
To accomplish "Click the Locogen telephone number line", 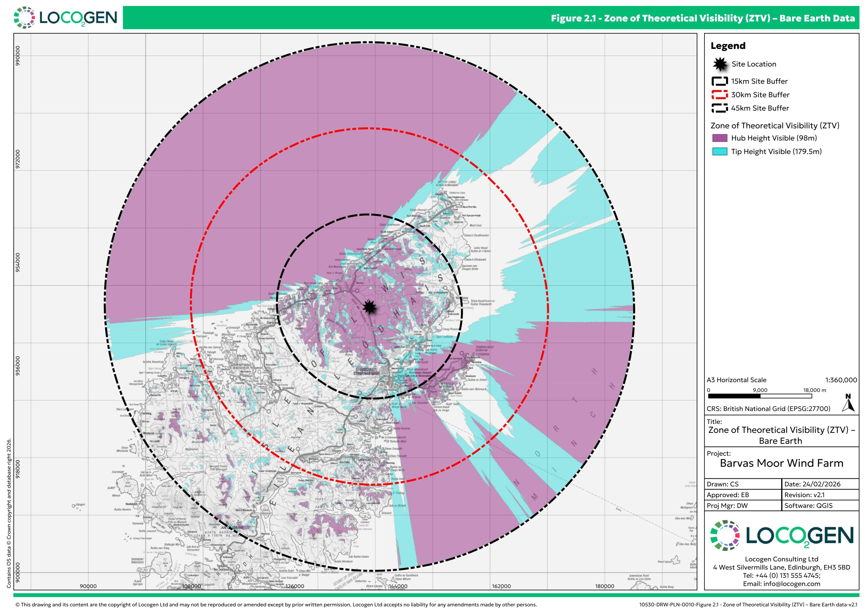I will 781,576.
